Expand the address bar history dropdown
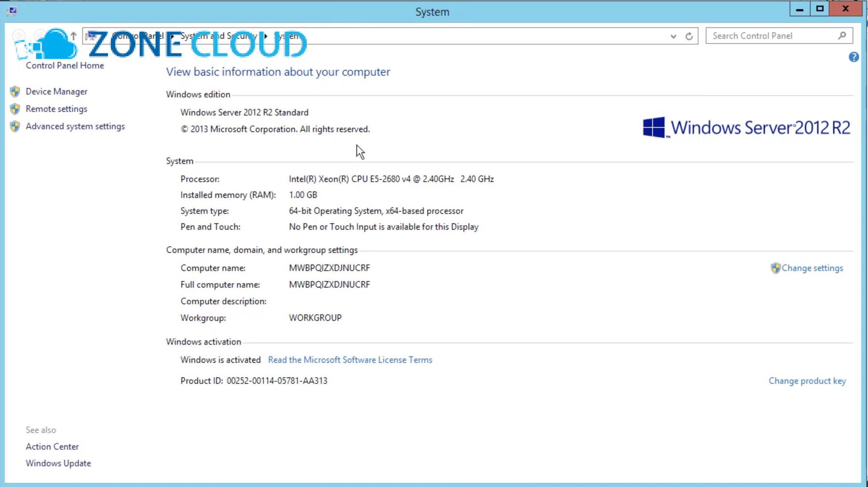 pyautogui.click(x=673, y=36)
